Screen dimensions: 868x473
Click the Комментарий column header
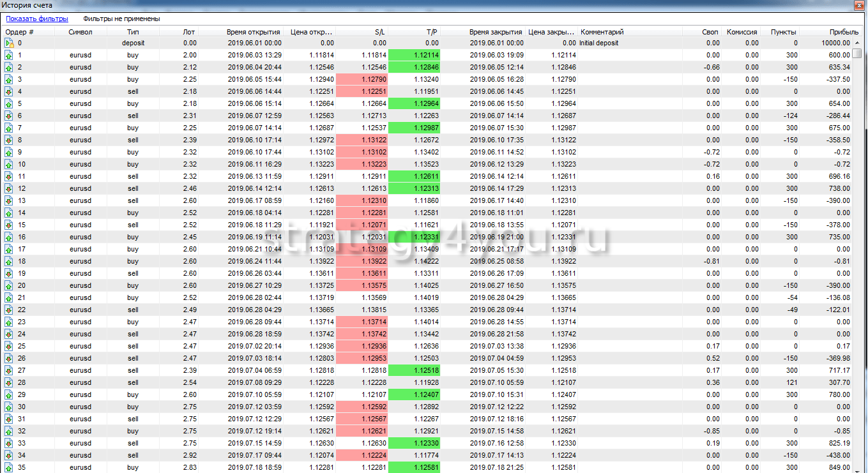(602, 31)
